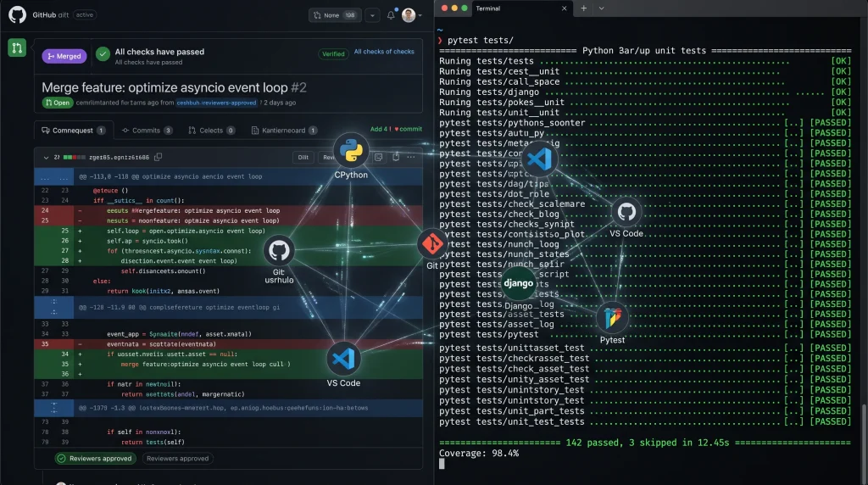Screen dimensions: 868x485
Task: Open the ceshbuh.ireviewers-approved branch link
Action: coord(216,103)
